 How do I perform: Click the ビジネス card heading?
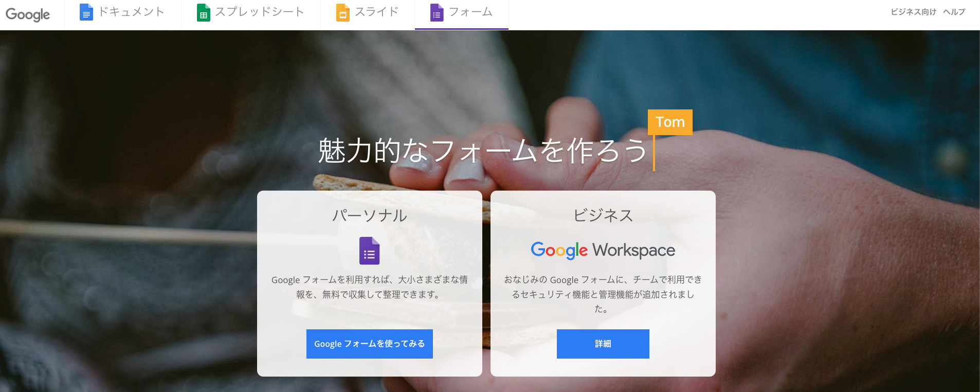click(603, 215)
